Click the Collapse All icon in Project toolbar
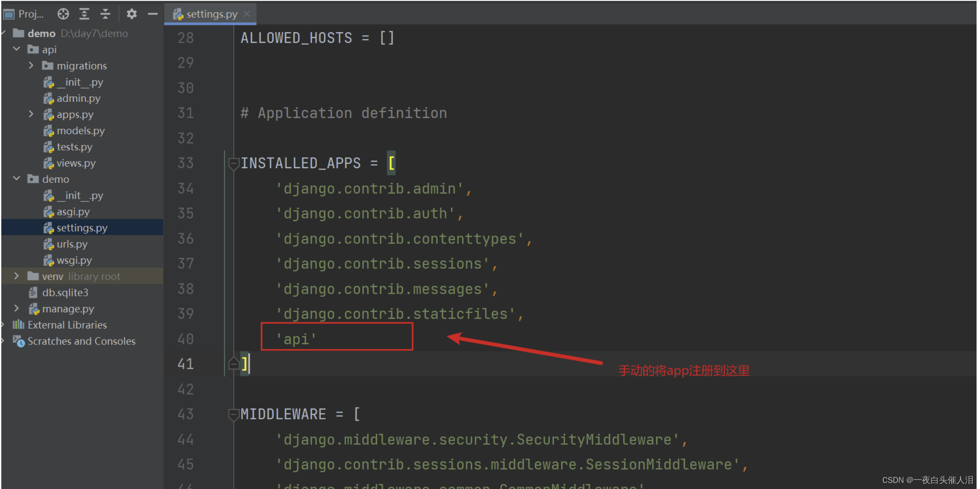 point(105,14)
